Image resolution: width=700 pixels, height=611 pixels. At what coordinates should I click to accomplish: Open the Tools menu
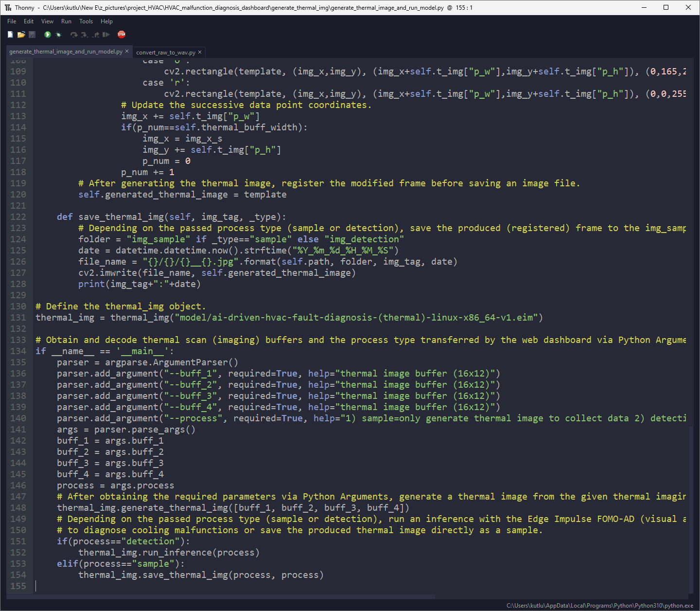point(86,21)
